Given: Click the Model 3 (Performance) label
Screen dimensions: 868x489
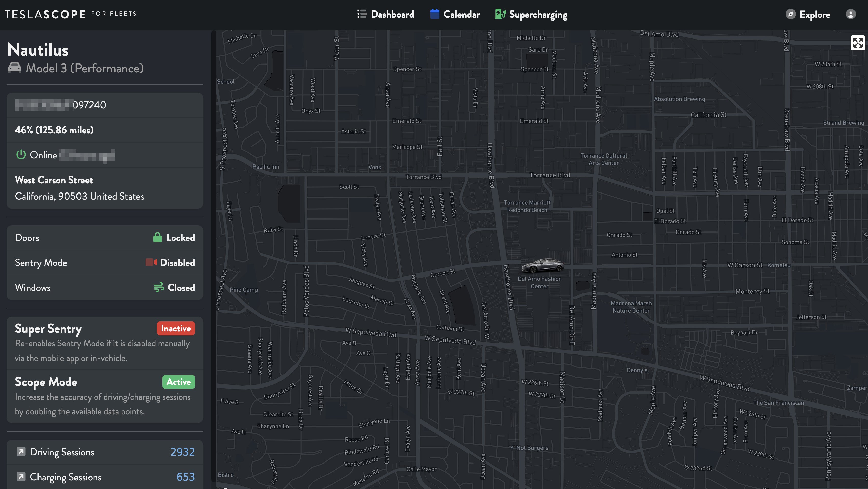Looking at the screenshot, I should tap(85, 68).
